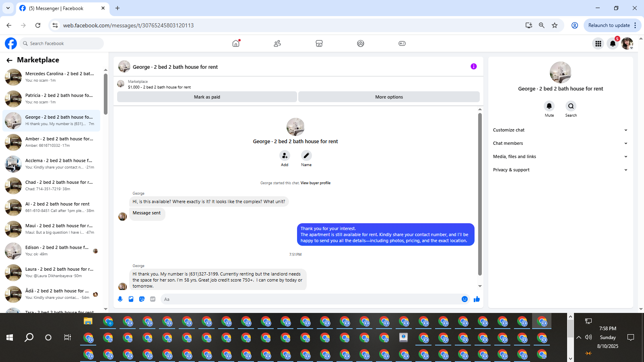The height and width of the screenshot is (362, 644).
Task: Go back using Marketplace back arrow
Action: pyautogui.click(x=9, y=60)
